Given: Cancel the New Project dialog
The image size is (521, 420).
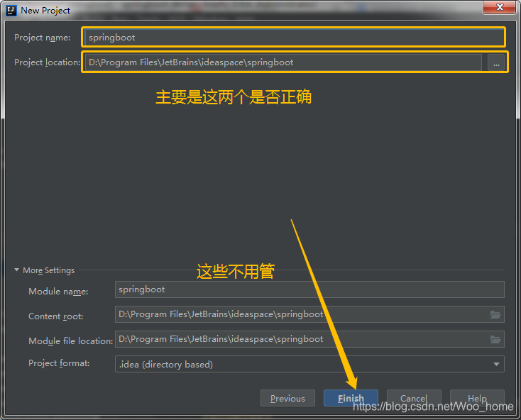Looking at the screenshot, I should 414,398.
